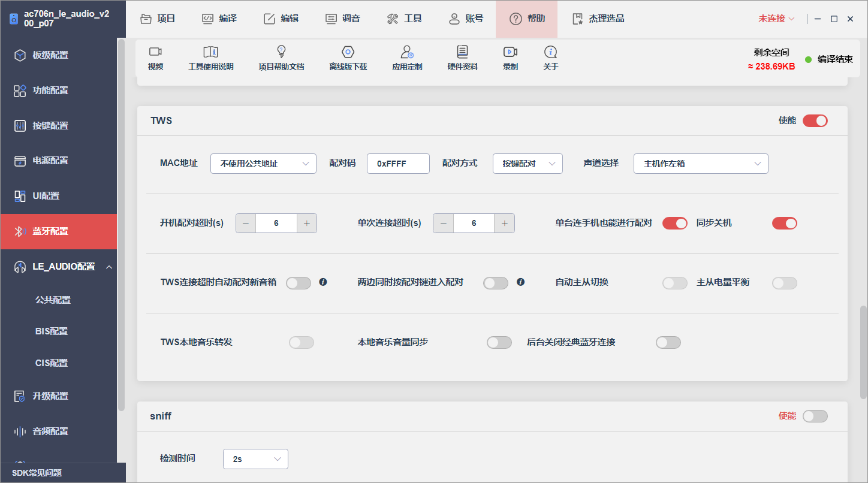Enable 两边同时按配对键进入配对 switch
The width and height of the screenshot is (868, 483).
pyautogui.click(x=496, y=283)
